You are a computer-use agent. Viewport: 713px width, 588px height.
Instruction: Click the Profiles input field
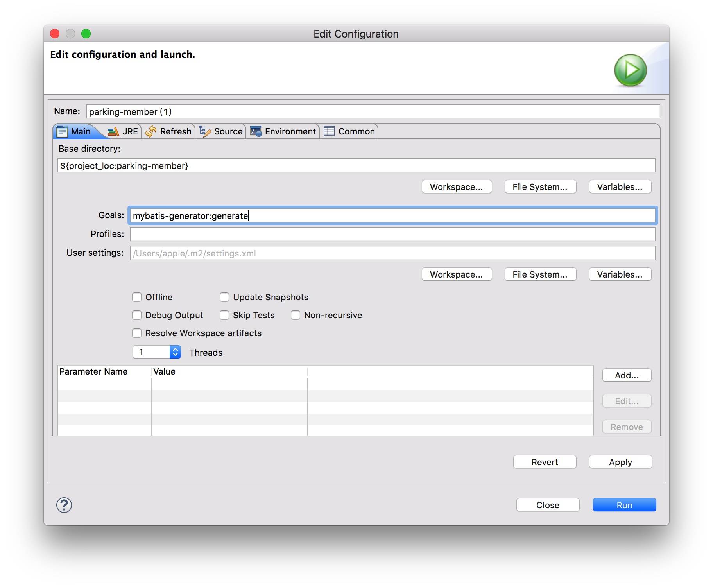point(392,234)
